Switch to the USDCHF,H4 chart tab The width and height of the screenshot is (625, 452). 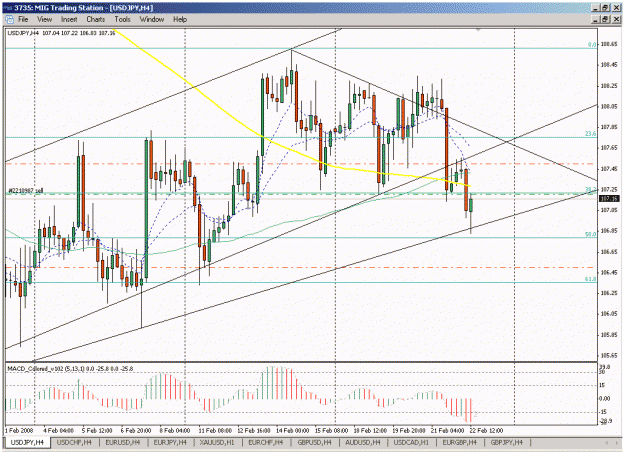point(74,442)
